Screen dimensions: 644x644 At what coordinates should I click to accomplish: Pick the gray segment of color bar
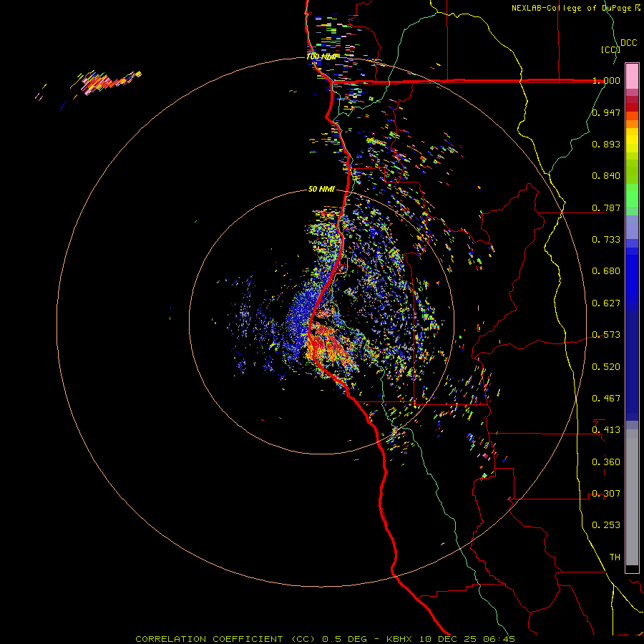632,497
